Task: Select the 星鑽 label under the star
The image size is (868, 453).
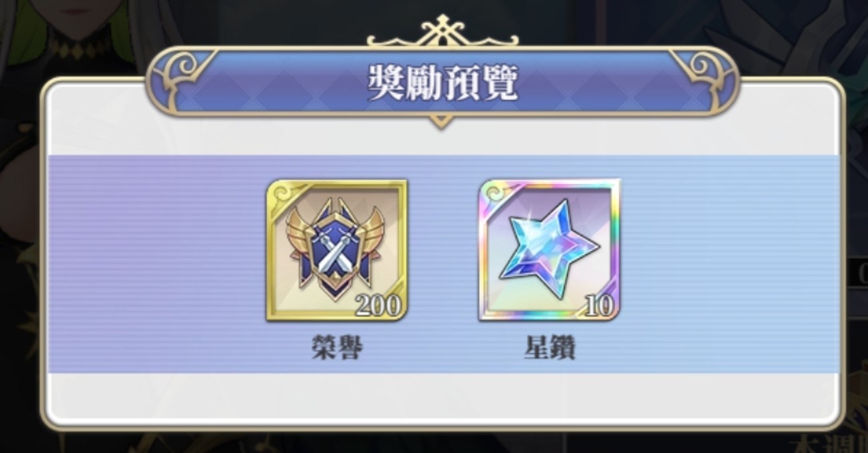Action: [x=549, y=347]
